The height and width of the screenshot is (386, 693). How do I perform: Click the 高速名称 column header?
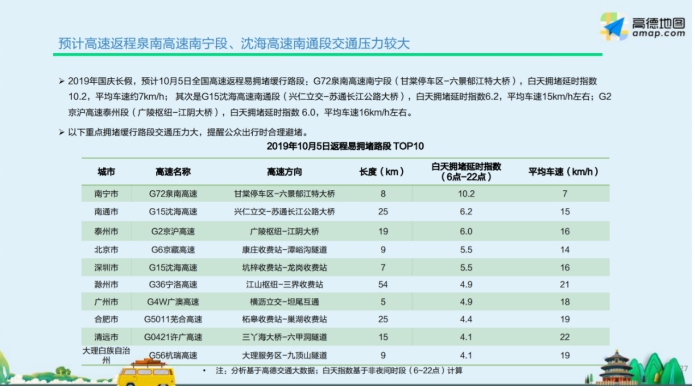click(x=173, y=172)
